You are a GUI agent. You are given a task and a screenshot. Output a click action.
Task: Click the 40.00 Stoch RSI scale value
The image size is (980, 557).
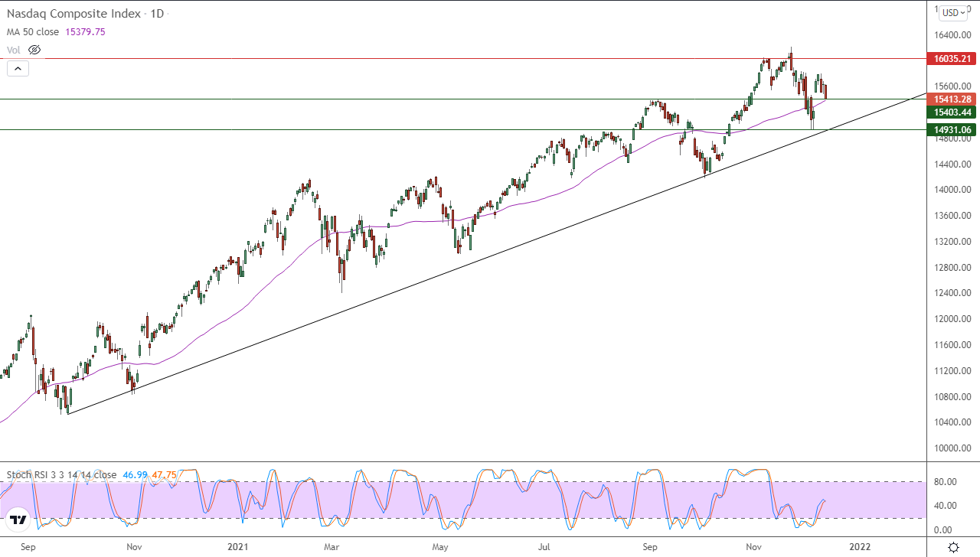coord(945,505)
